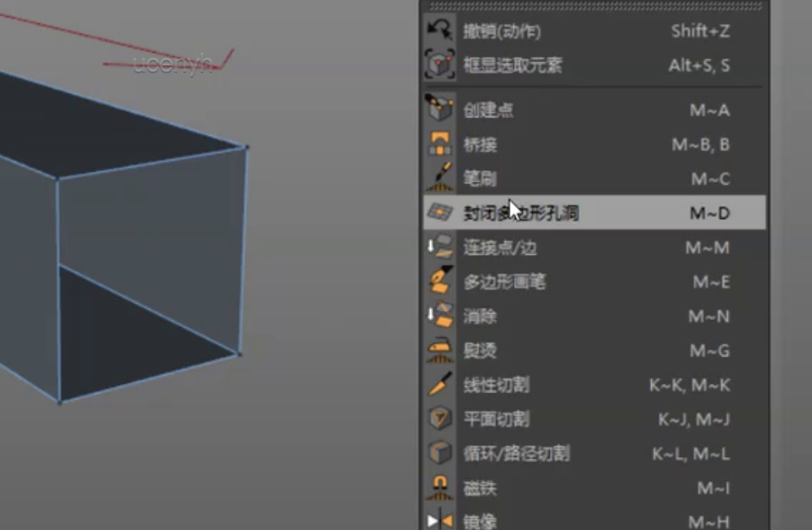Select the 消除 menu entry
Viewport: 812px width, 530px height.
tap(594, 316)
